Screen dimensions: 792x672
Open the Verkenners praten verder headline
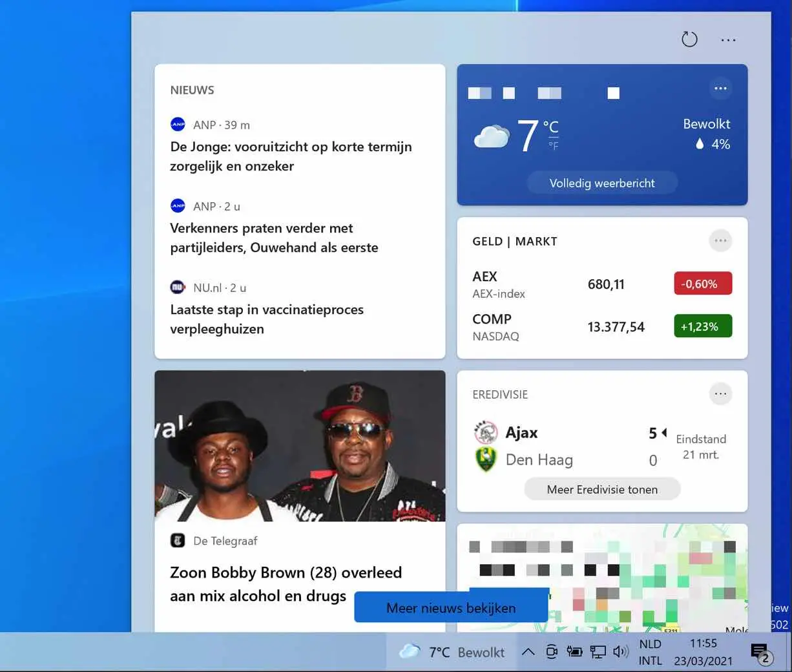(x=274, y=238)
